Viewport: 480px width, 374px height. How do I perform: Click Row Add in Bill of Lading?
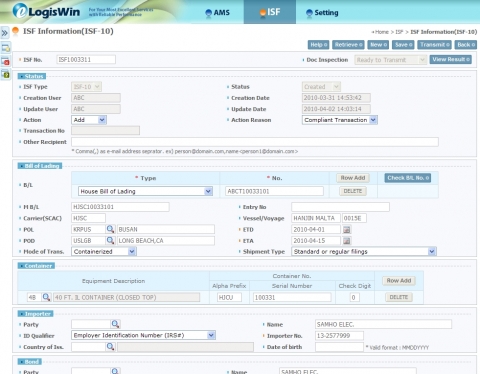pyautogui.click(x=353, y=178)
